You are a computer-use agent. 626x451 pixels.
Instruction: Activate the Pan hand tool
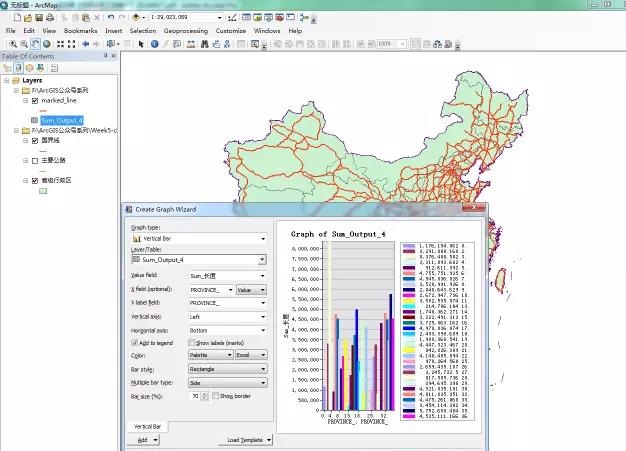35,44
